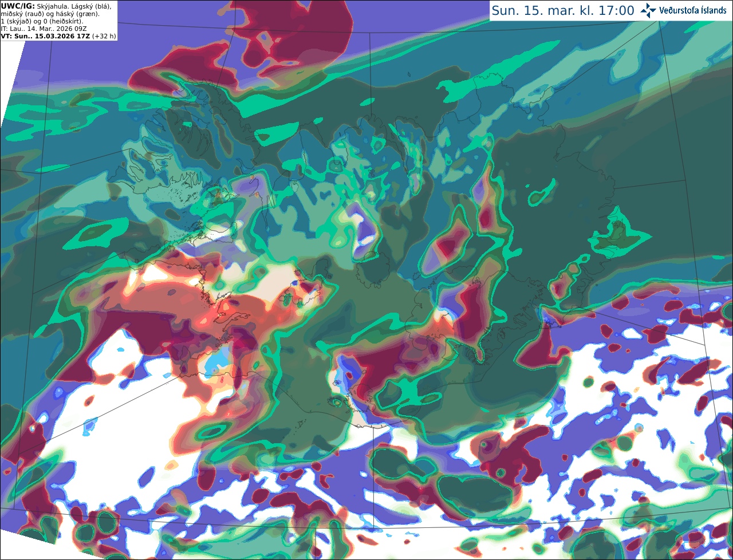
Task: Click the Veðurstofa Íslands star logo icon
Action: pyautogui.click(x=648, y=10)
